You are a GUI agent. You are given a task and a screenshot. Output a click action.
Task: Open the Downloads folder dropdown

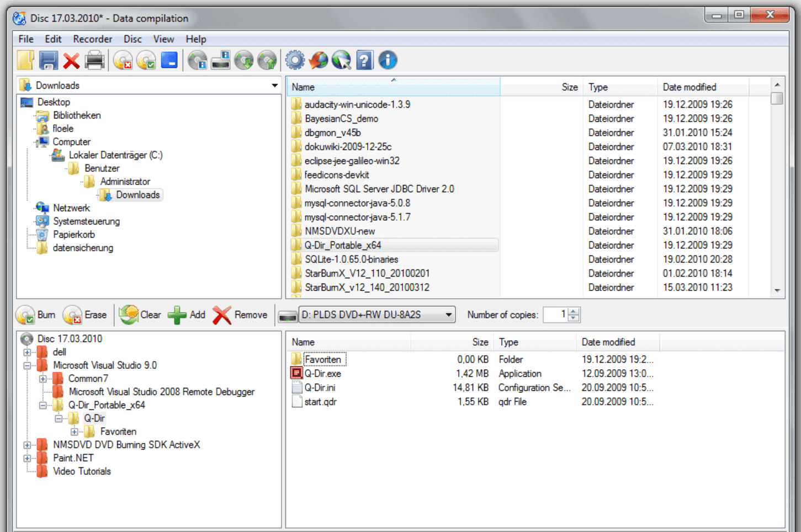coord(274,86)
